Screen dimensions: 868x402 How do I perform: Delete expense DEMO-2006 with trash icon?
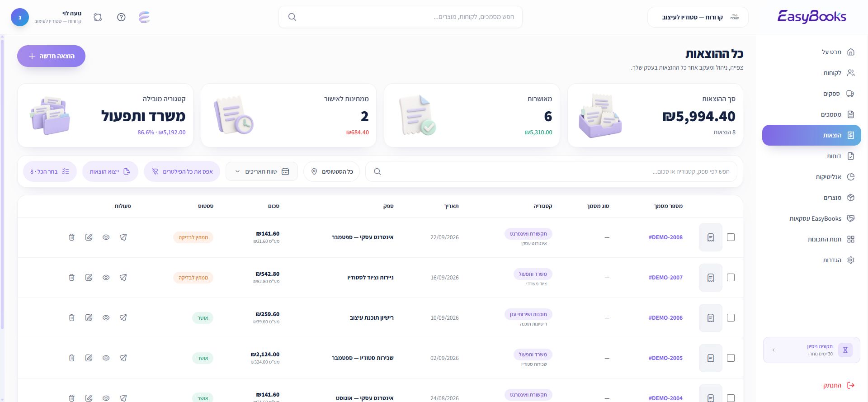pyautogui.click(x=71, y=318)
